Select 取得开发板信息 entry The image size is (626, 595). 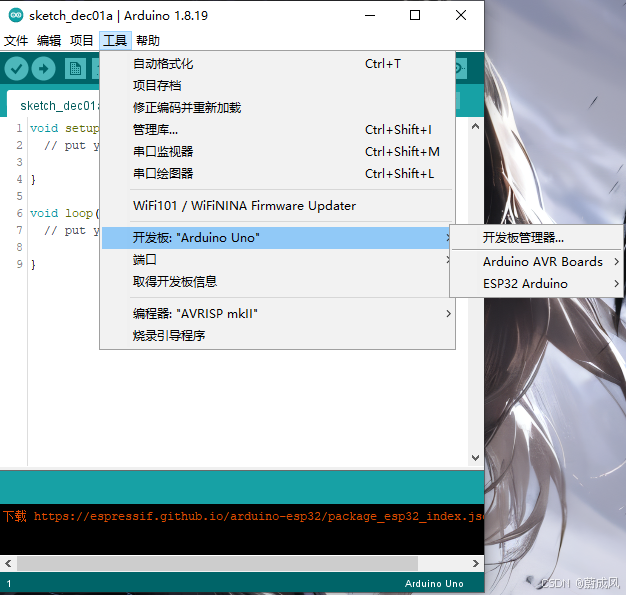[x=277, y=282]
